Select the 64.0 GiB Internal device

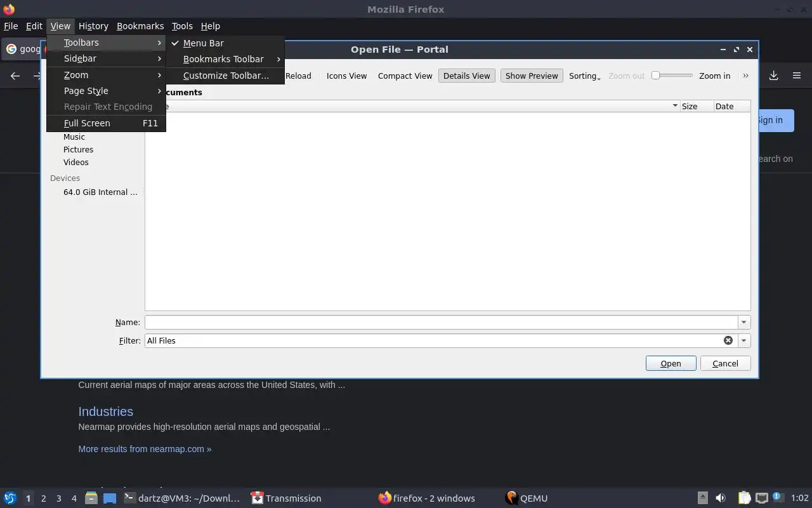pyautogui.click(x=100, y=192)
